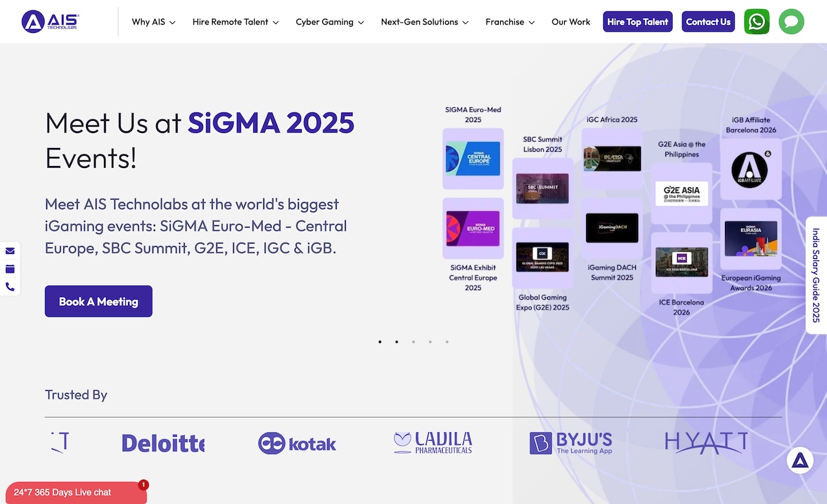
Task: Click the AIS Technolabs logo
Action: [x=50, y=22]
